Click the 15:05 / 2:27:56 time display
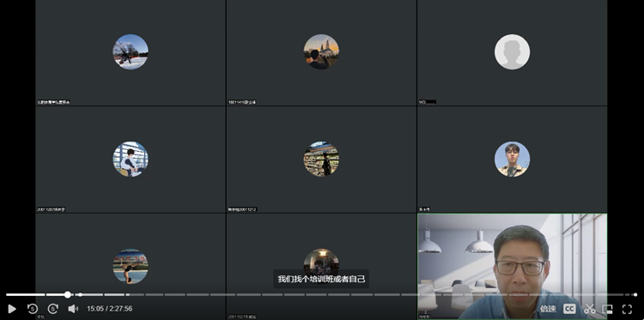 pos(109,309)
